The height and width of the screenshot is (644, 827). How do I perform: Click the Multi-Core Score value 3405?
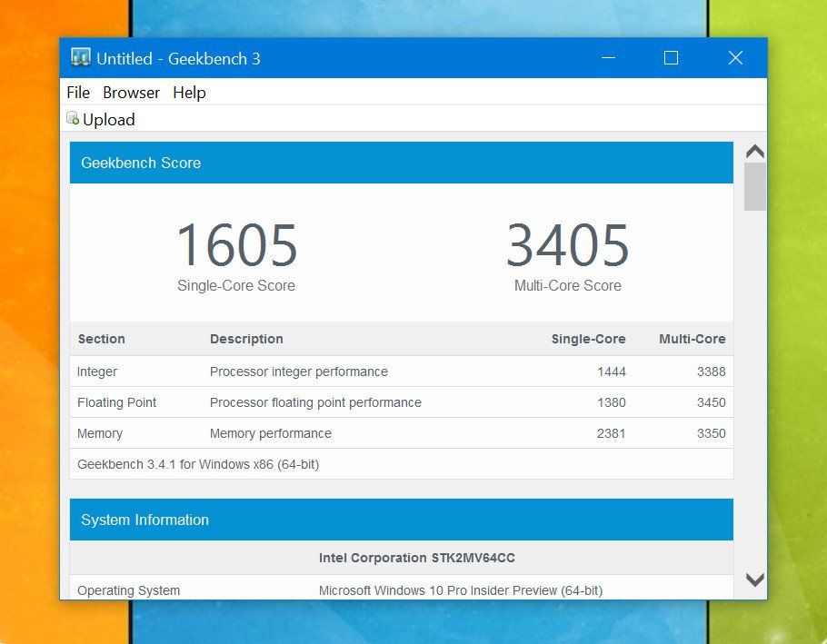(x=568, y=243)
